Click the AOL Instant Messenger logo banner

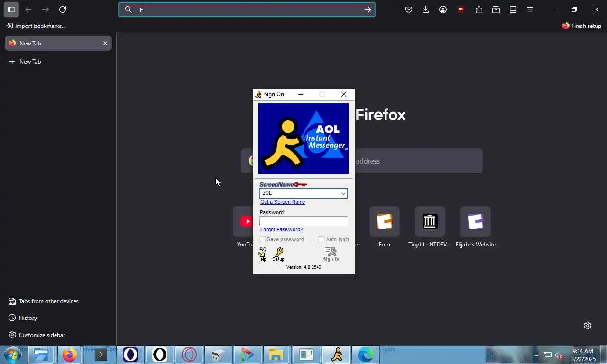point(303,139)
